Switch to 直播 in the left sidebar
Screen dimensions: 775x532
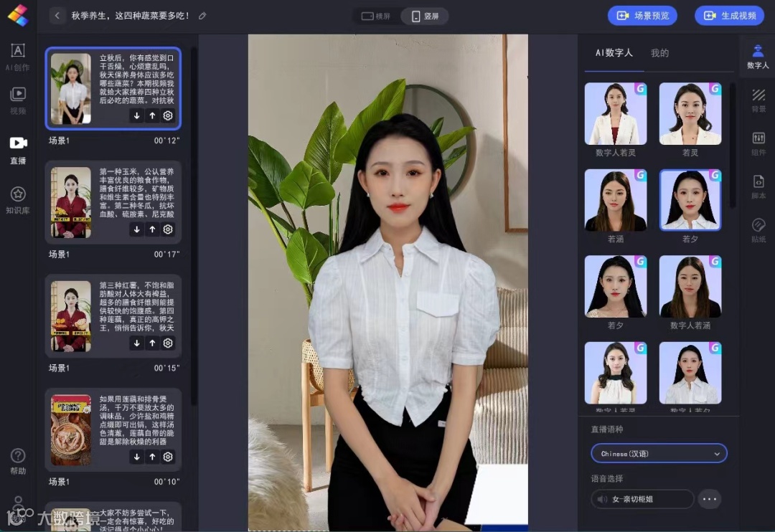[18, 151]
